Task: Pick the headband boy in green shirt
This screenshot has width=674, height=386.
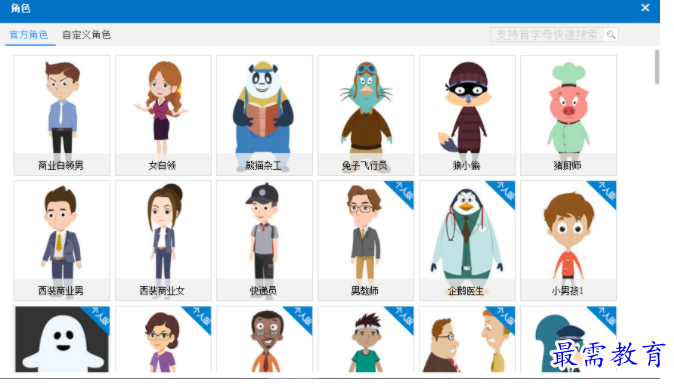Action: point(366,339)
